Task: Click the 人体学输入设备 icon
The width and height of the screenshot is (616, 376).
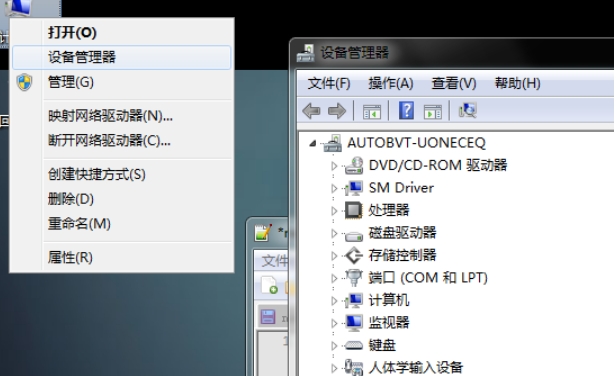Action: click(354, 367)
